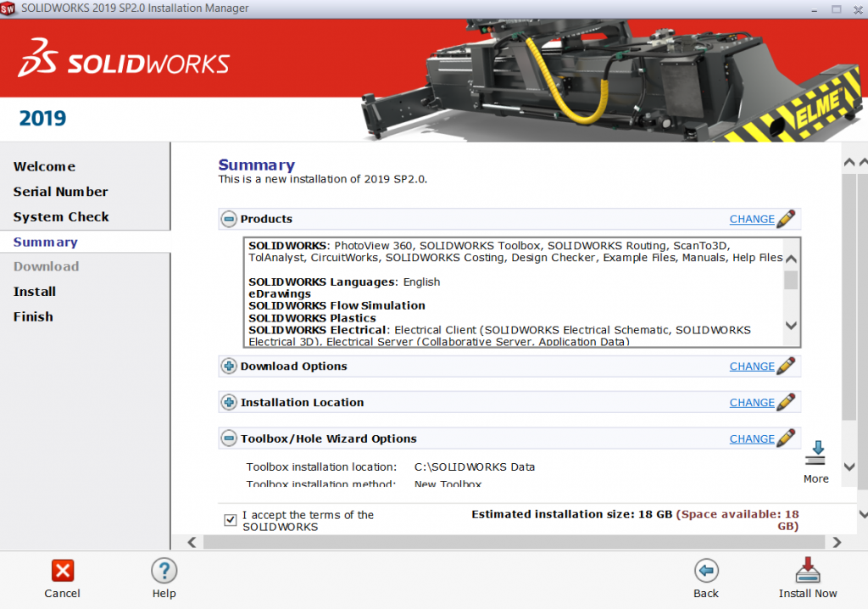Click pencil icon in the Products row

pos(786,219)
